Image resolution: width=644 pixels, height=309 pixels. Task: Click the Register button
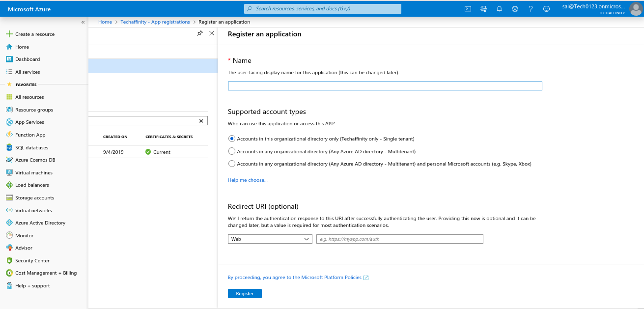tap(245, 293)
